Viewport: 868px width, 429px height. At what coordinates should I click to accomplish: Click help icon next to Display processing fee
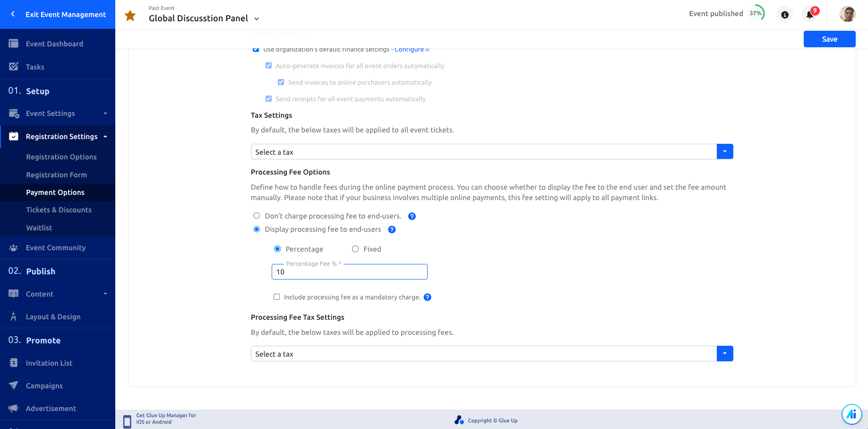click(392, 229)
